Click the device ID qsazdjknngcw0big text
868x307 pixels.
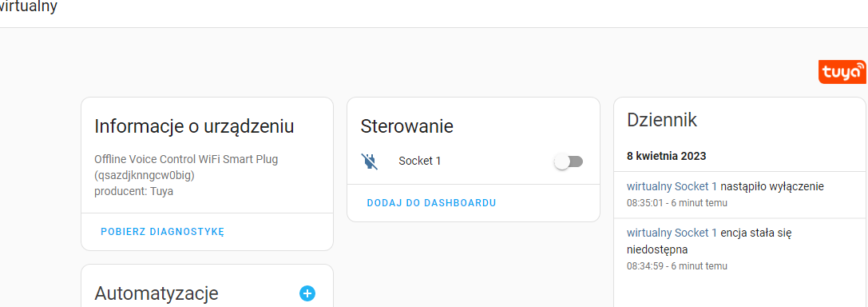[x=145, y=176]
